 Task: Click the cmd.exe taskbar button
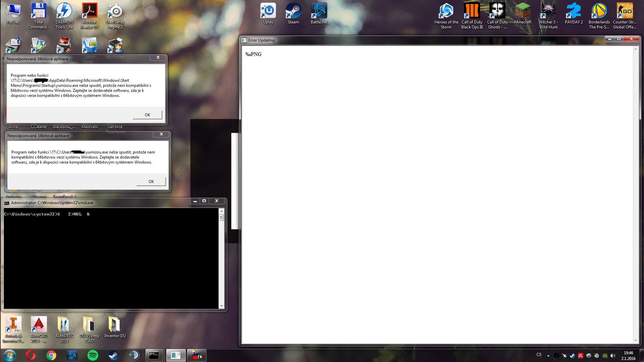pos(154,355)
